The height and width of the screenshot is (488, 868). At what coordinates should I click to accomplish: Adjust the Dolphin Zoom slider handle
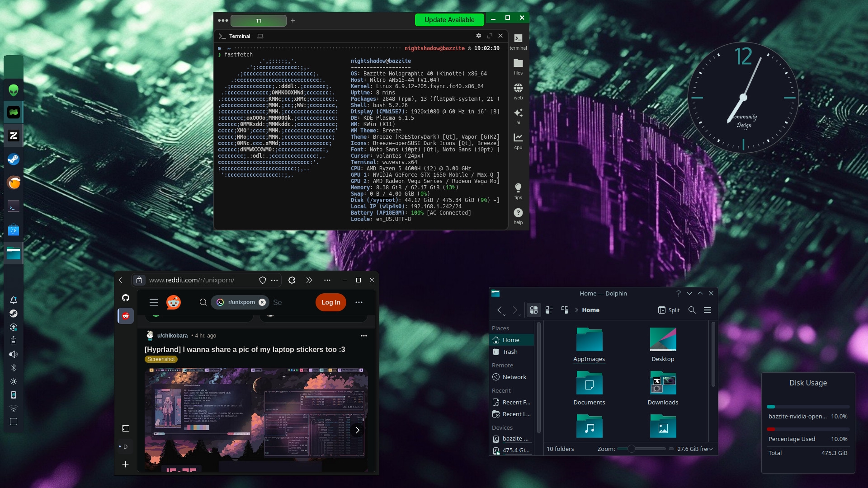pyautogui.click(x=631, y=449)
